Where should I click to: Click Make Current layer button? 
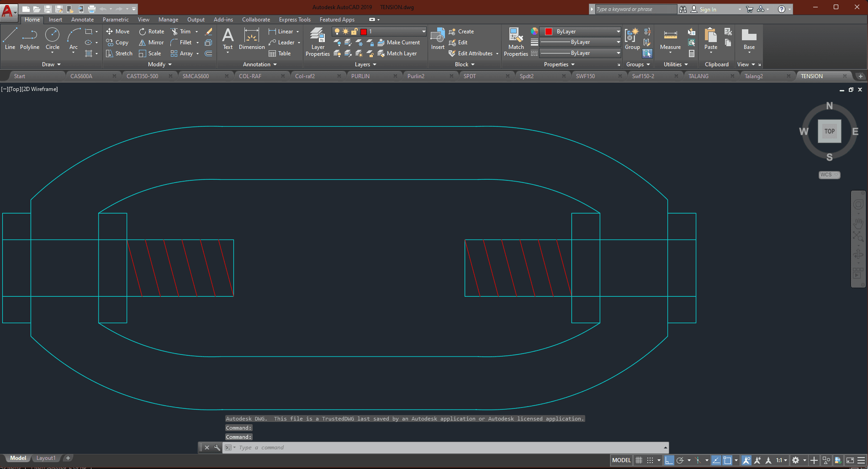coord(398,43)
